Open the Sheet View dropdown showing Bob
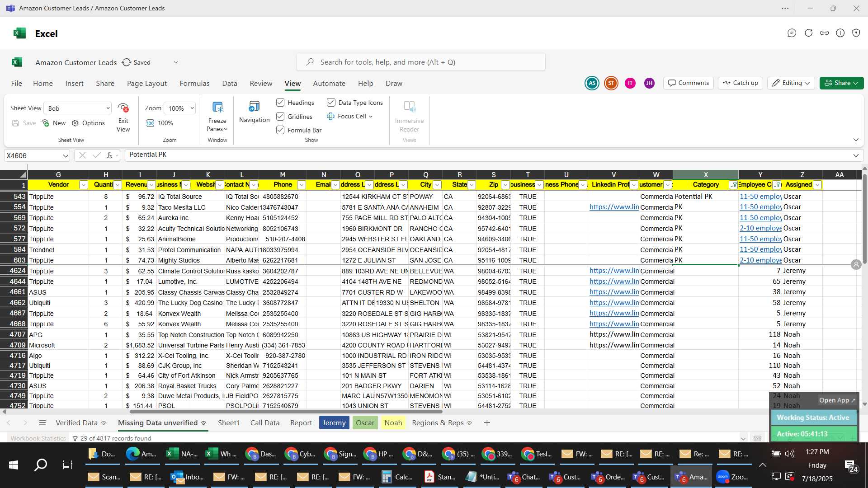The width and height of the screenshot is (868, 488). coord(78,108)
